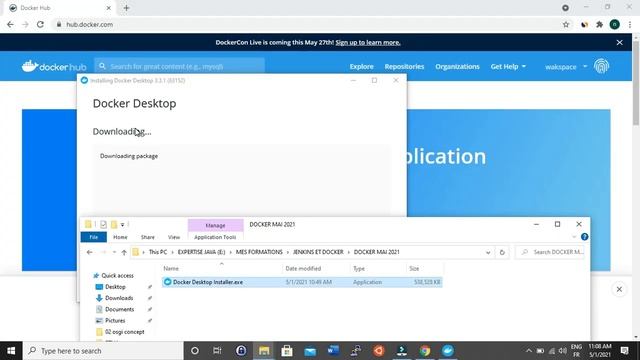The height and width of the screenshot is (360, 640).
Task: Open Explorer quick access toolbar dropdown arrow
Action: point(122,225)
